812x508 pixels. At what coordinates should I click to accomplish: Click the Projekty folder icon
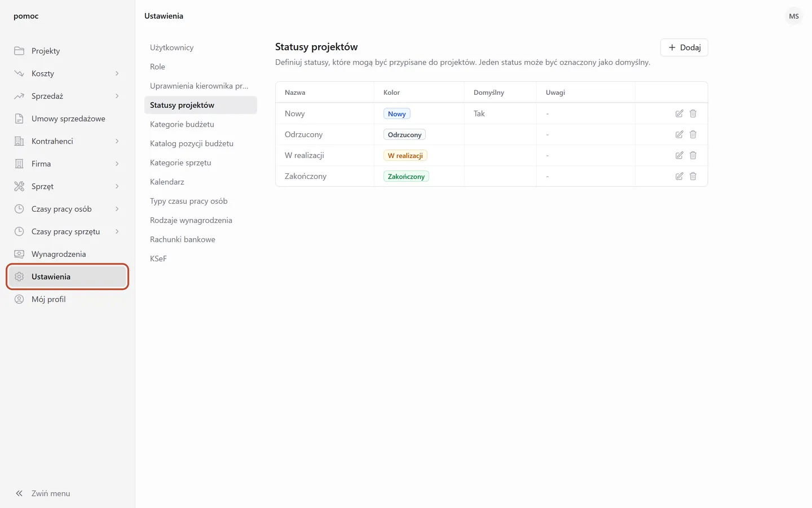click(19, 51)
